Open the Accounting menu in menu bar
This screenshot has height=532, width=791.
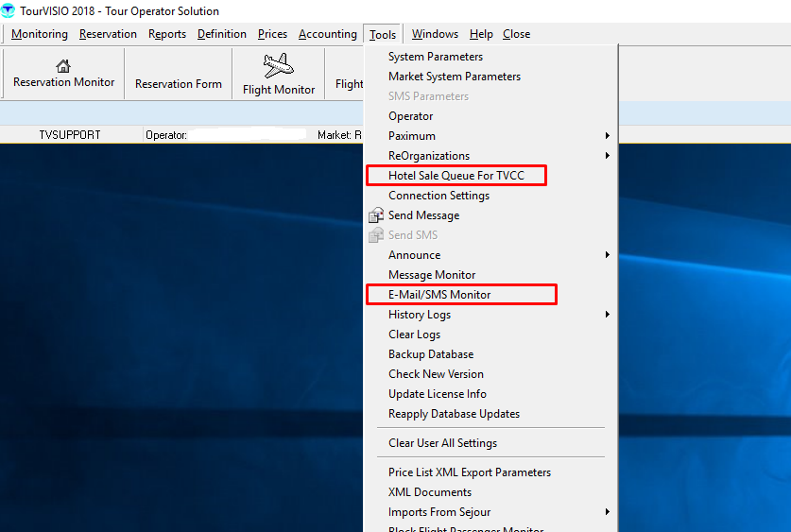[x=327, y=34]
